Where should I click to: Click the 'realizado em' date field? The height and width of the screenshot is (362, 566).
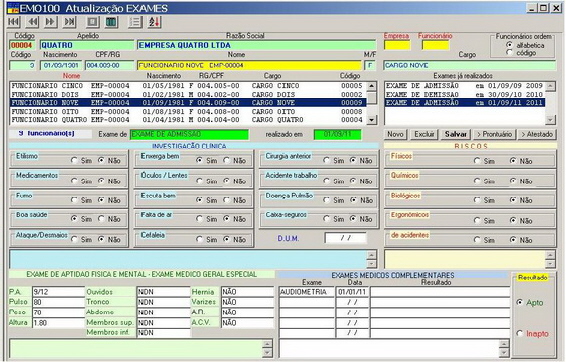point(337,134)
